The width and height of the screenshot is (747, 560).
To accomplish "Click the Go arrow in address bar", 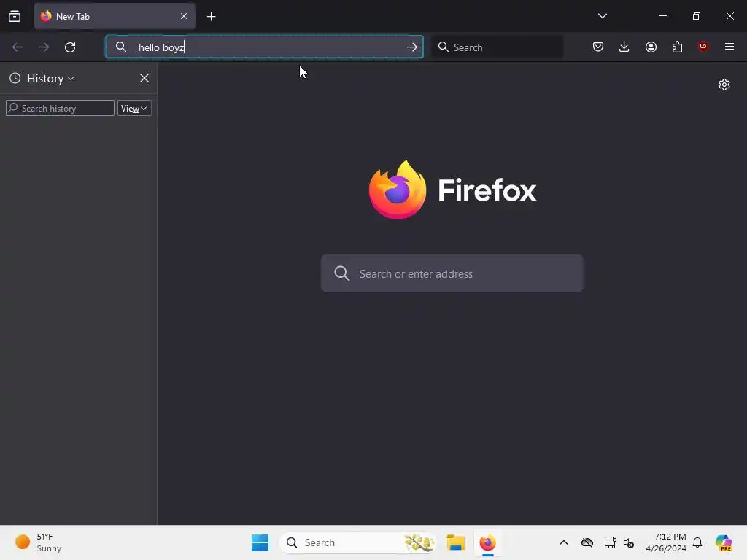I will point(412,47).
